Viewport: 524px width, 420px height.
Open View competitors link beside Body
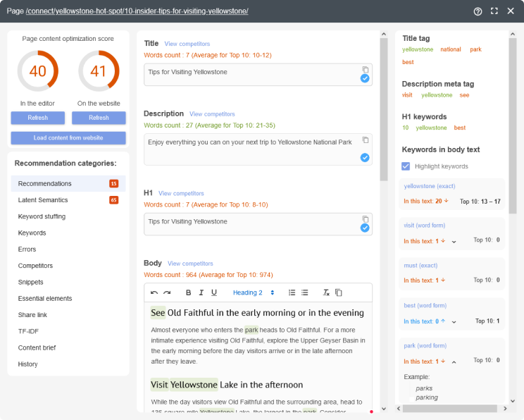pyautogui.click(x=190, y=264)
